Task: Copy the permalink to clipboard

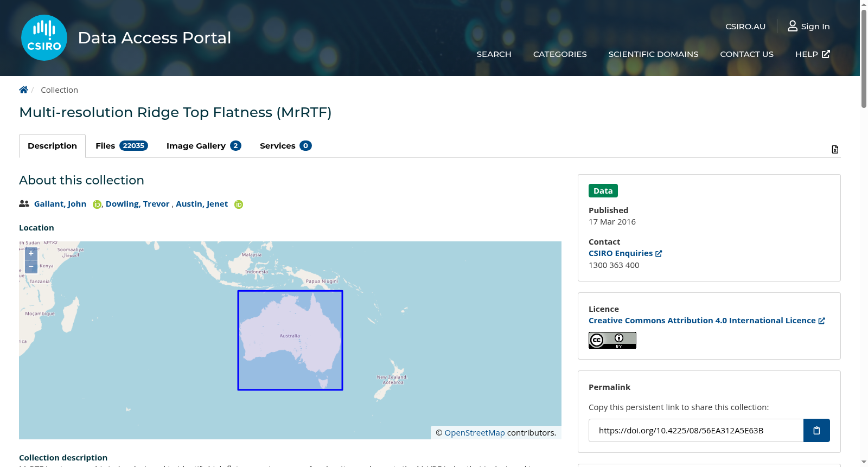Action: point(816,431)
